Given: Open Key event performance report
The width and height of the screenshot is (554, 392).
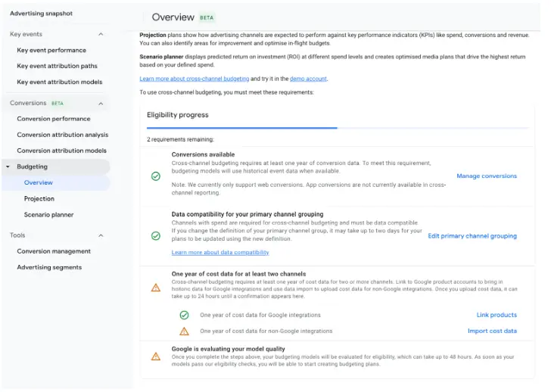Looking at the screenshot, I should 51,50.
